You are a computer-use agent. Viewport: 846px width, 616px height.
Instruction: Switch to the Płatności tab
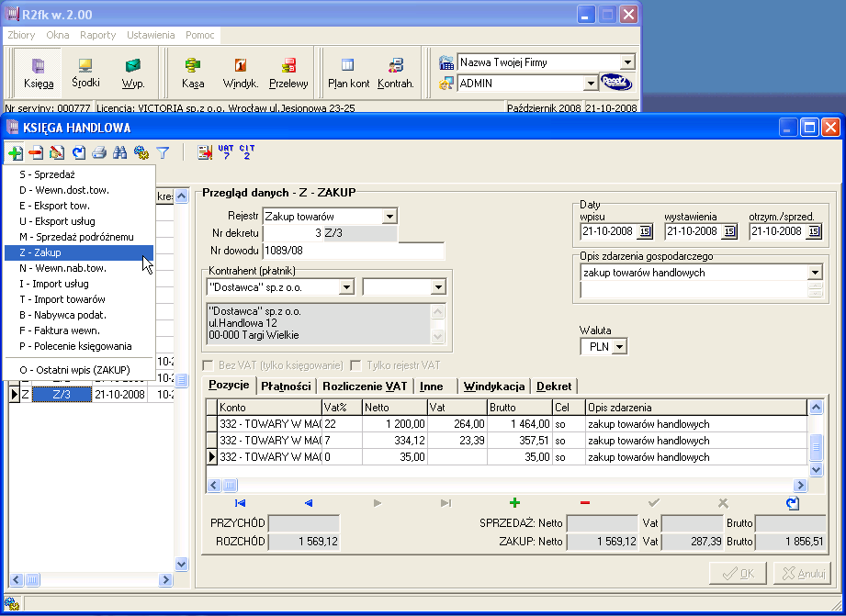(x=286, y=386)
